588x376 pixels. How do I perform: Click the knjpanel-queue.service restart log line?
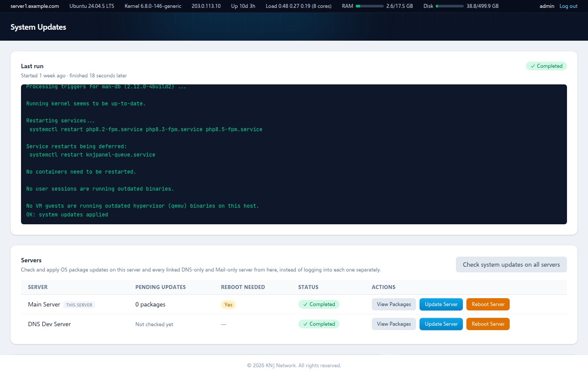tap(92, 155)
